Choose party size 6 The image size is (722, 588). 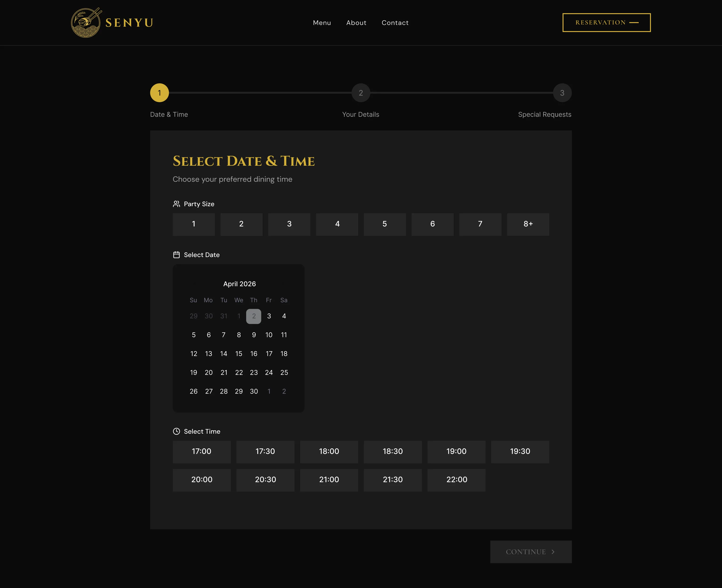click(433, 224)
